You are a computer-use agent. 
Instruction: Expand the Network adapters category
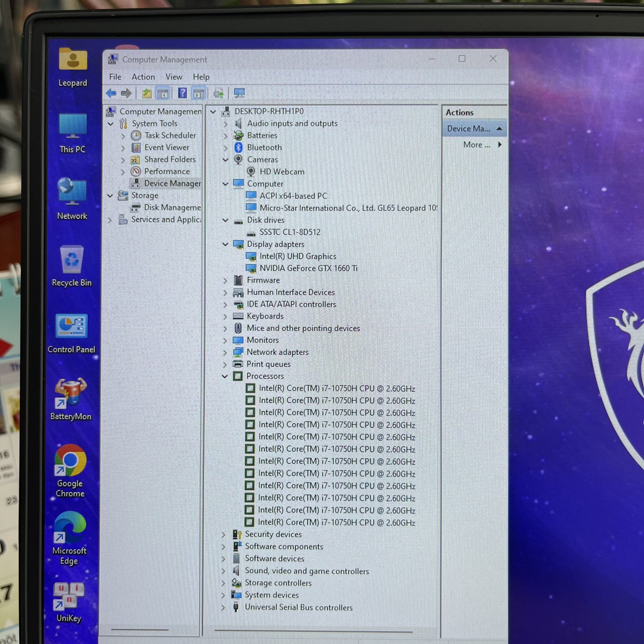(225, 352)
